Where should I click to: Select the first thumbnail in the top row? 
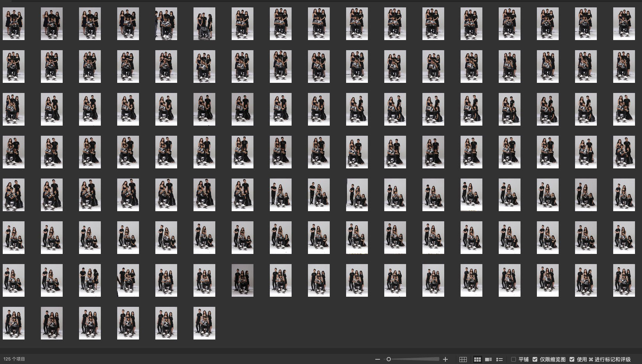[x=14, y=24]
